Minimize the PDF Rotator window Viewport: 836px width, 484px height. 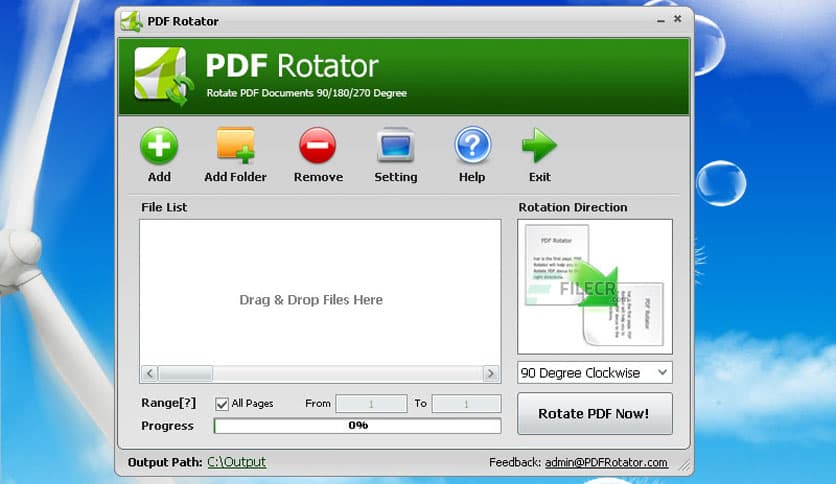tap(661, 20)
